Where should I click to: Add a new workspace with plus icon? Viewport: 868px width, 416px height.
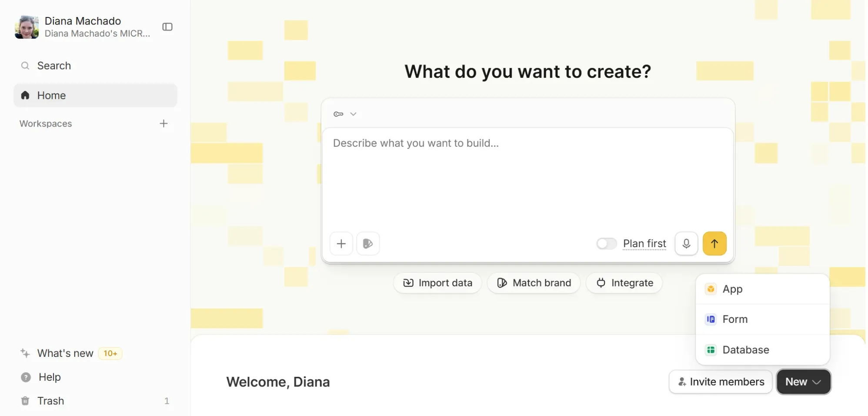pyautogui.click(x=164, y=124)
